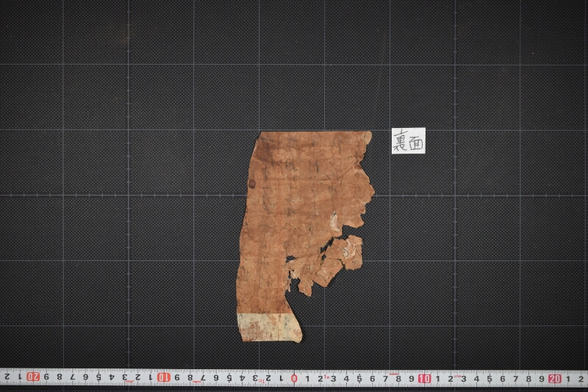Select the 裏 character on the label
The width and height of the screenshot is (588, 392).
tap(401, 140)
